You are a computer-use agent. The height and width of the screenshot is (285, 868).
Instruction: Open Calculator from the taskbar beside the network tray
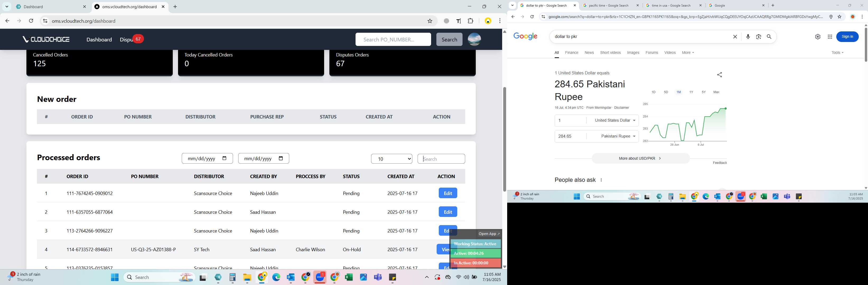coord(232,277)
